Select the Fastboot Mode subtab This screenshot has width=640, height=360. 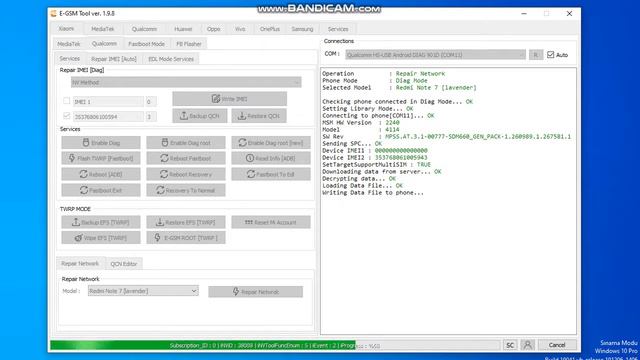click(147, 44)
